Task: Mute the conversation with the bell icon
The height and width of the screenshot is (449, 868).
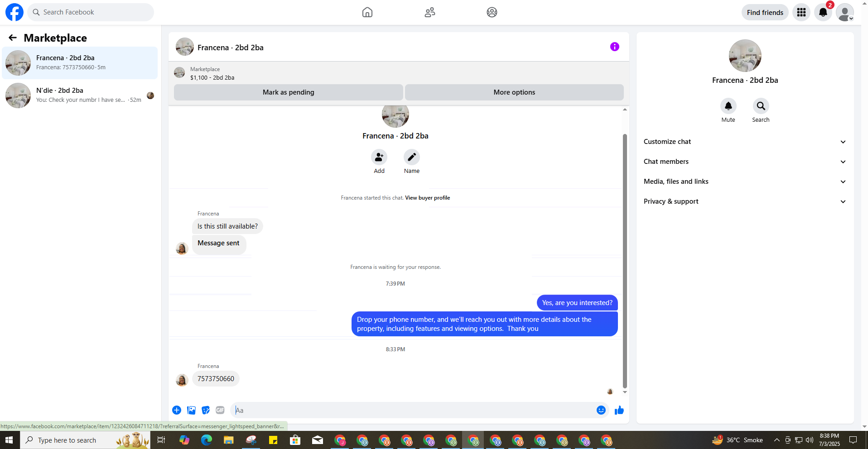Action: click(728, 106)
